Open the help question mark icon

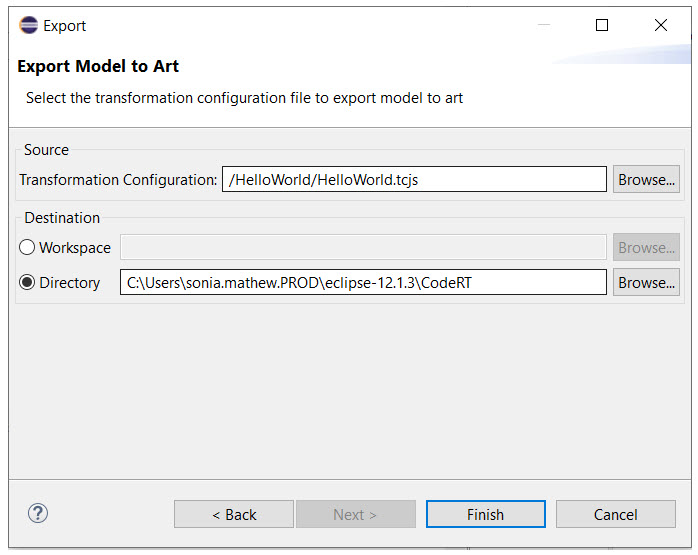(38, 513)
